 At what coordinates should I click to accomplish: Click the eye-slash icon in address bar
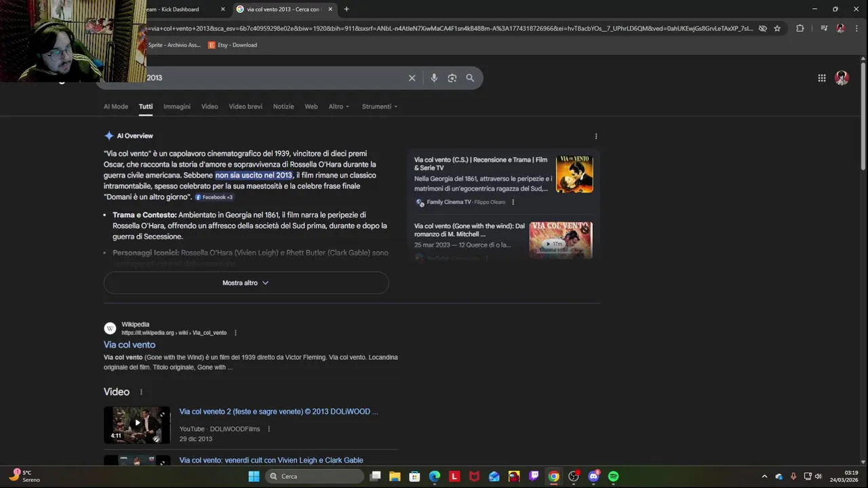[x=763, y=28]
